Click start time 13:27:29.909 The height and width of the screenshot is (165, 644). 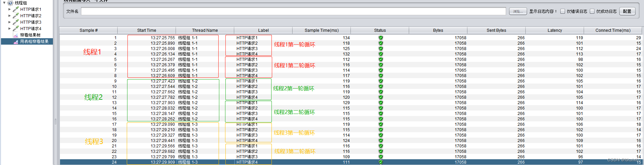[163, 162]
